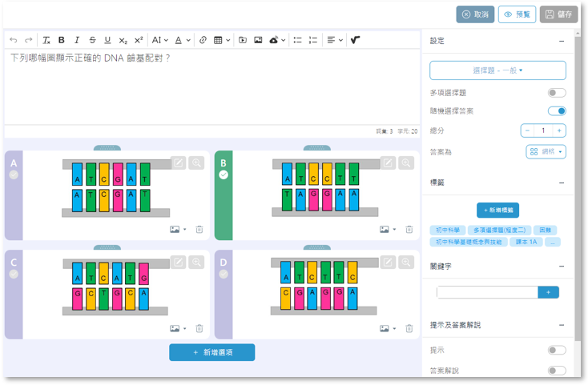Image resolution: width=588 pixels, height=385 pixels.
Task: Increase total score with plus stepper
Action: point(559,130)
